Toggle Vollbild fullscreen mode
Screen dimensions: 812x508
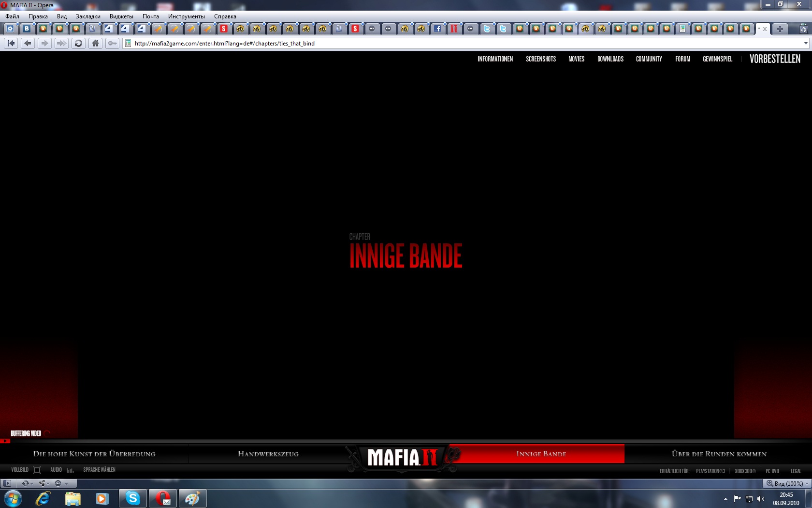[26, 470]
